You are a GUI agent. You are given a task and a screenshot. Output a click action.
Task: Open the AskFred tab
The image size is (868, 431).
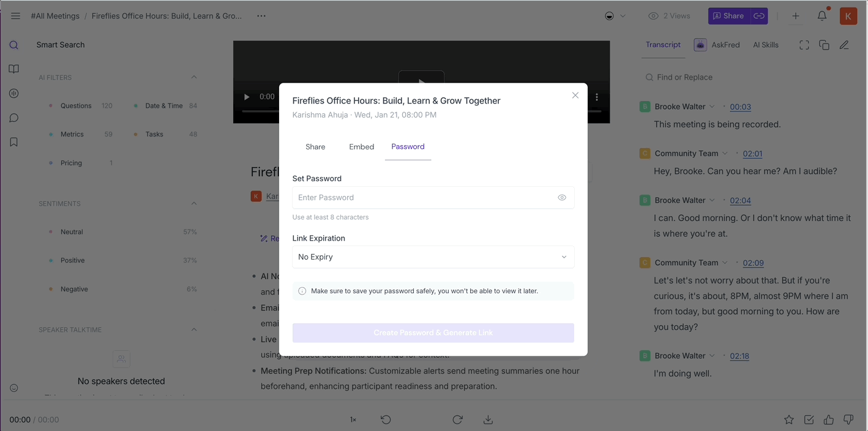[x=717, y=45]
